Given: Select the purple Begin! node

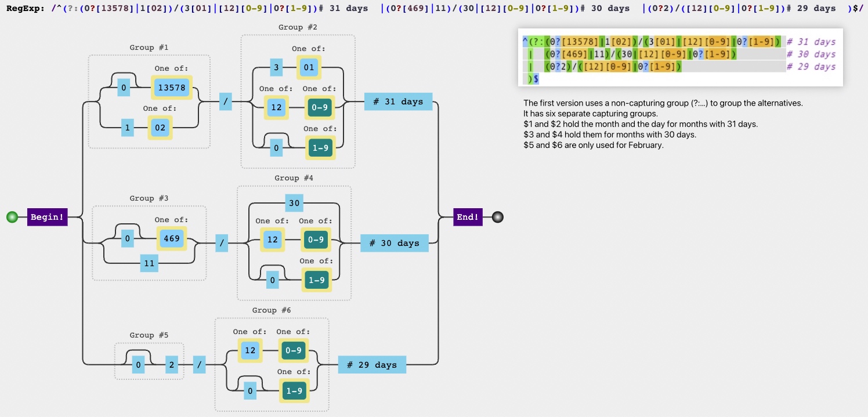Looking at the screenshot, I should (x=47, y=217).
